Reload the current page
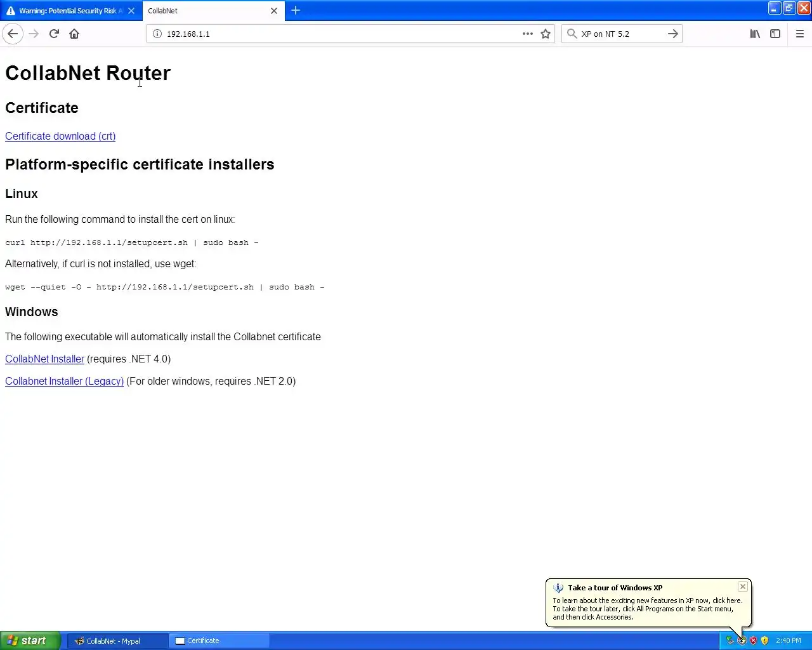 click(54, 34)
